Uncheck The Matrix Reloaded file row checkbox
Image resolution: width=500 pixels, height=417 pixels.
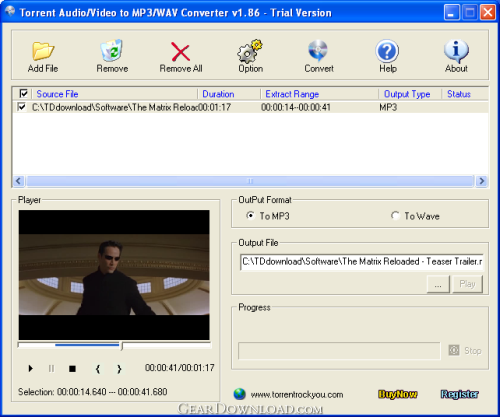coord(22,107)
